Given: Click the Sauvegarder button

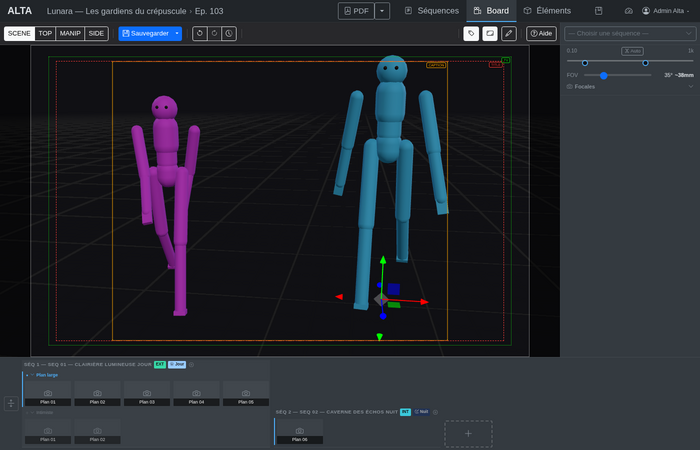Looking at the screenshot, I should [145, 33].
